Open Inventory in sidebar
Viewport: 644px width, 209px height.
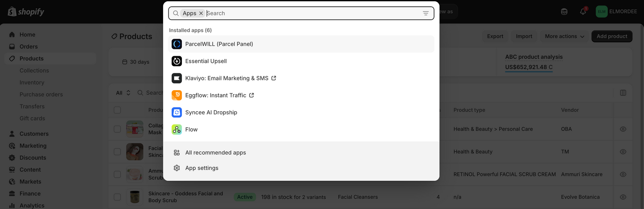click(x=32, y=83)
